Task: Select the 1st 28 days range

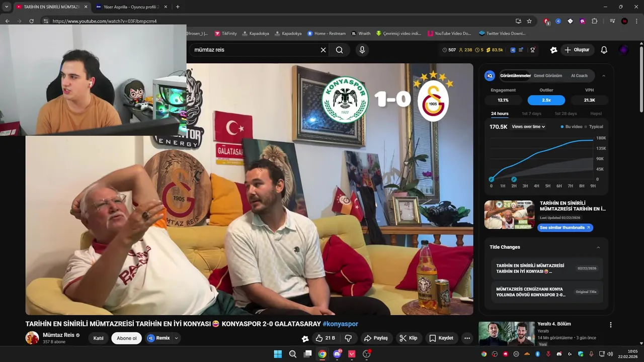Action: point(566,114)
